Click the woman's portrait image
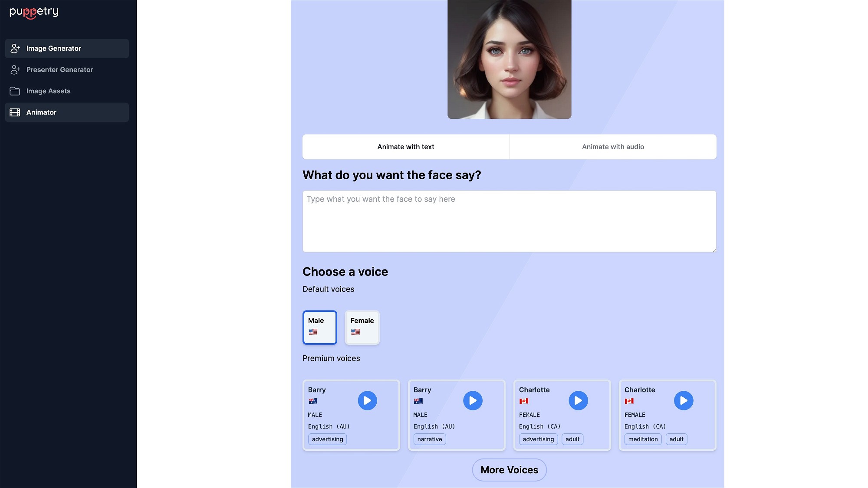The image size is (868, 488). 509,59
